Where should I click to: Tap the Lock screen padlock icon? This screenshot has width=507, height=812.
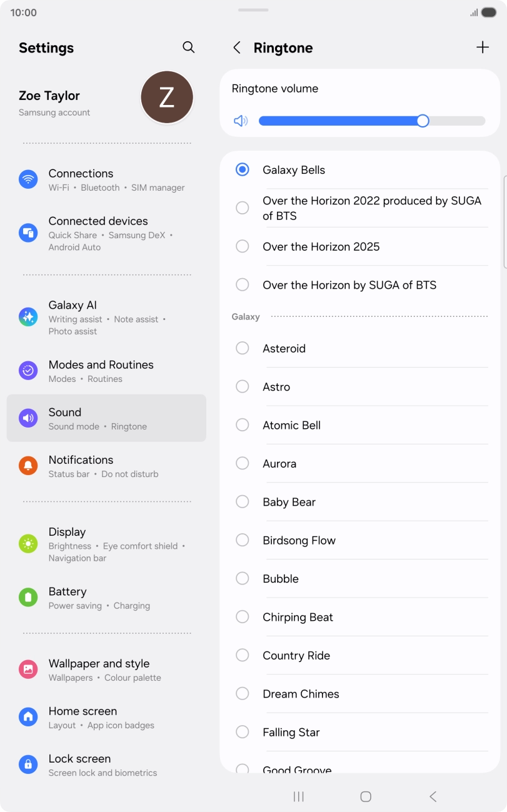pyautogui.click(x=28, y=764)
